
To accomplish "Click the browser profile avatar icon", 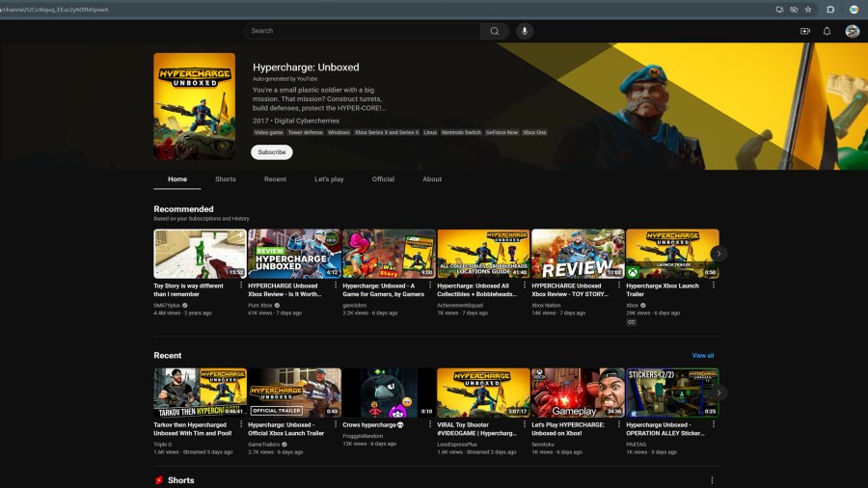I will (x=854, y=10).
